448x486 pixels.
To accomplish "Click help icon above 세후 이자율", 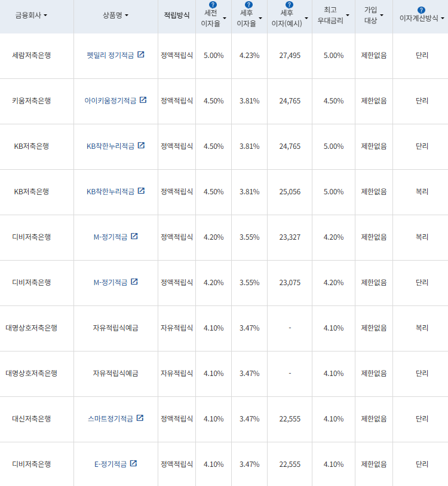I will pyautogui.click(x=249, y=5).
